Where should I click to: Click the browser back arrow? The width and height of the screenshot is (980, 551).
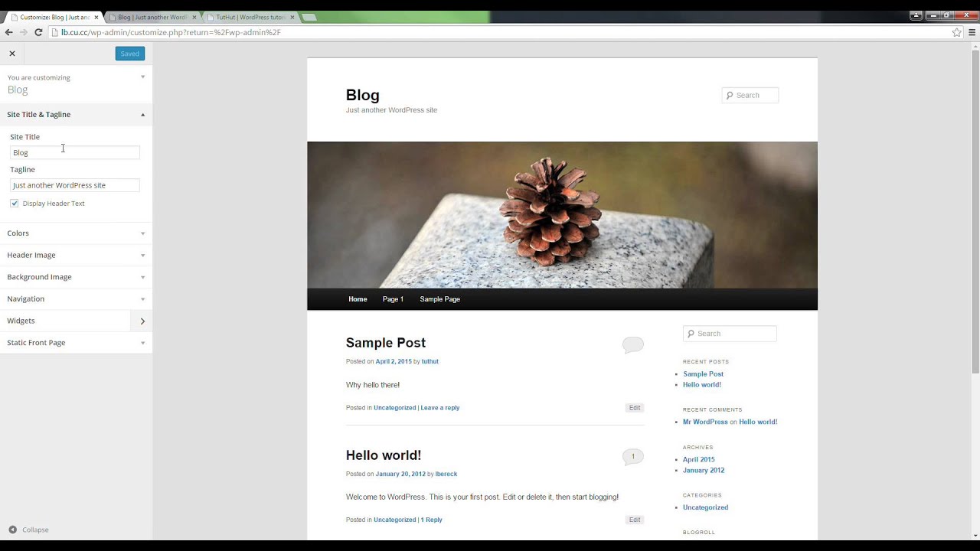[x=9, y=32]
